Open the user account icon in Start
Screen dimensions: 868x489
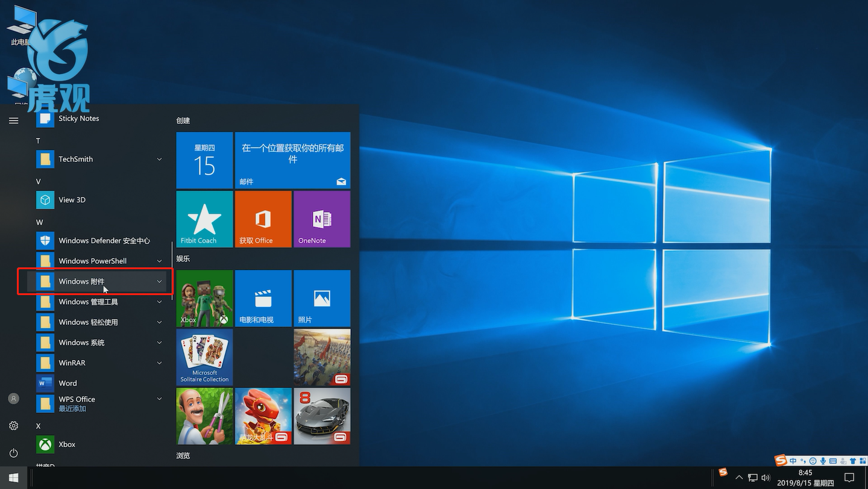click(13, 399)
